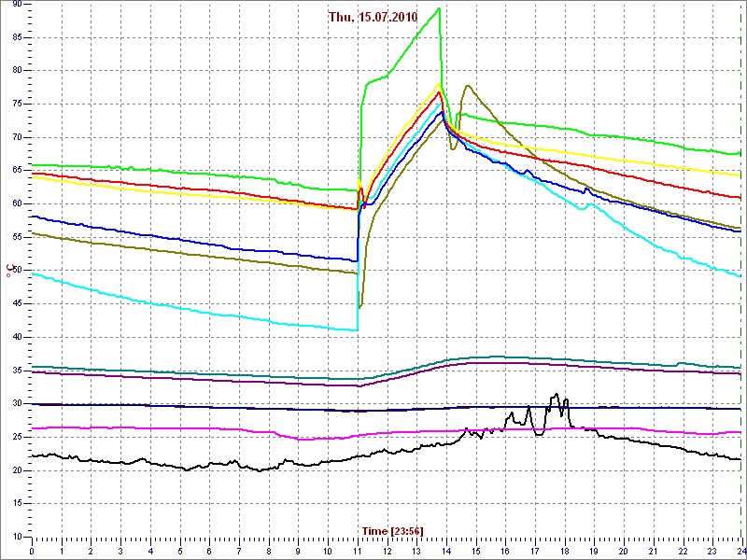
Task: Click the bright green curve's peak near 89°C
Action: pos(439,8)
